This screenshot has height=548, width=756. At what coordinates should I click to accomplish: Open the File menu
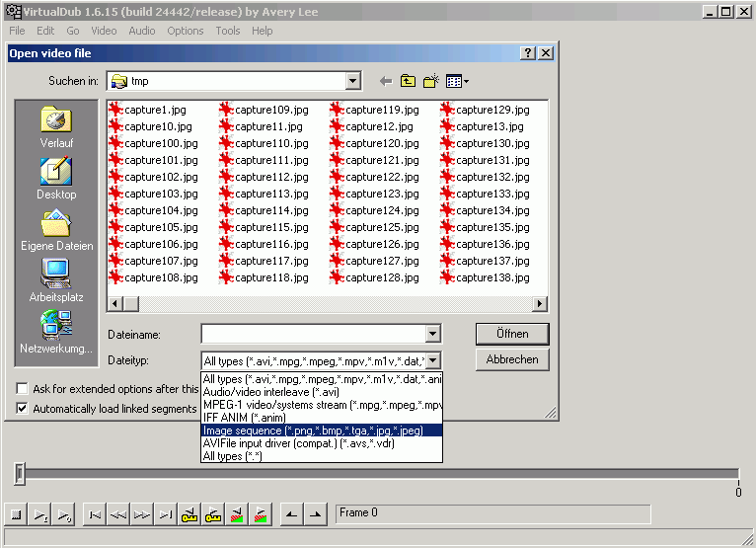(x=17, y=31)
